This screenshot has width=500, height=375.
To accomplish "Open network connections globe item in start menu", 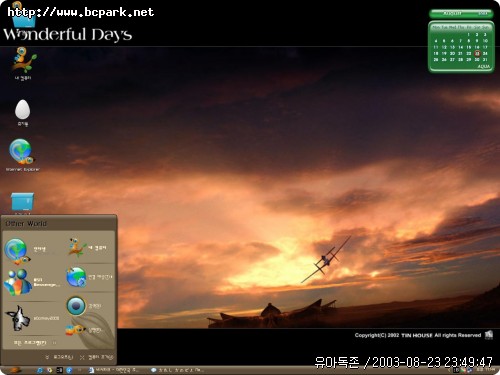I will (89, 277).
